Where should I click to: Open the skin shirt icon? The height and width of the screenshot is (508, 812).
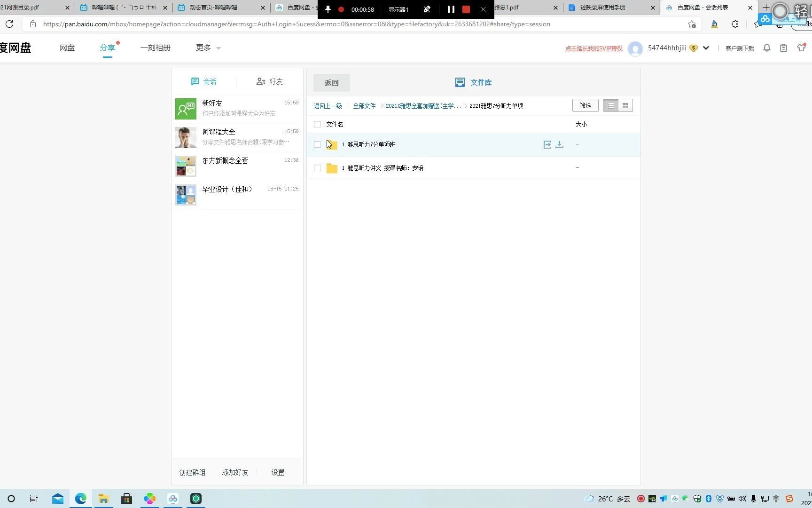801,48
